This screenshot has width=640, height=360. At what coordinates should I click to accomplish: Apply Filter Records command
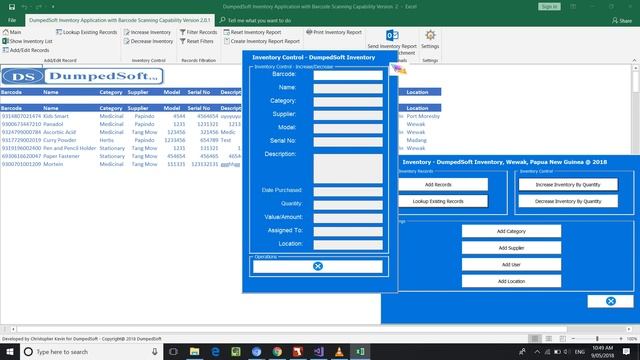point(198,32)
